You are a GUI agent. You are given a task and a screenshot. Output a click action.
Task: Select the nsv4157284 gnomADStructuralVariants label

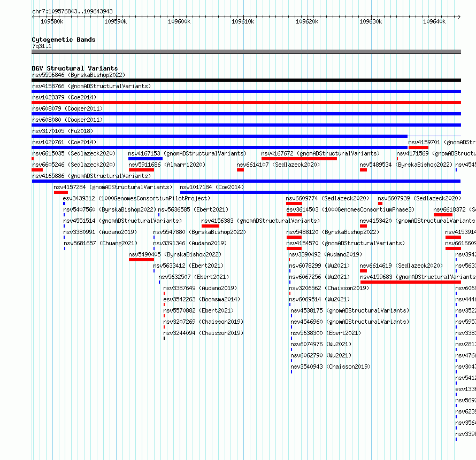point(113,187)
